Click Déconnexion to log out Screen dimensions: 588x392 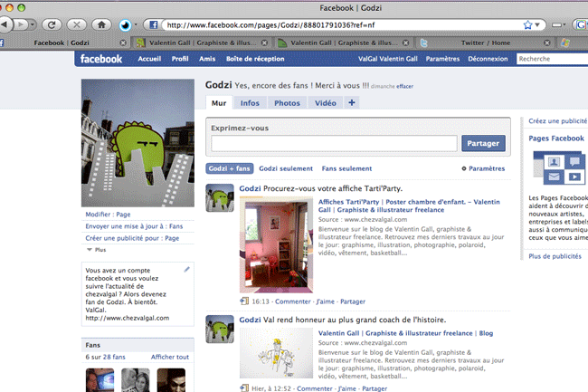coord(488,59)
